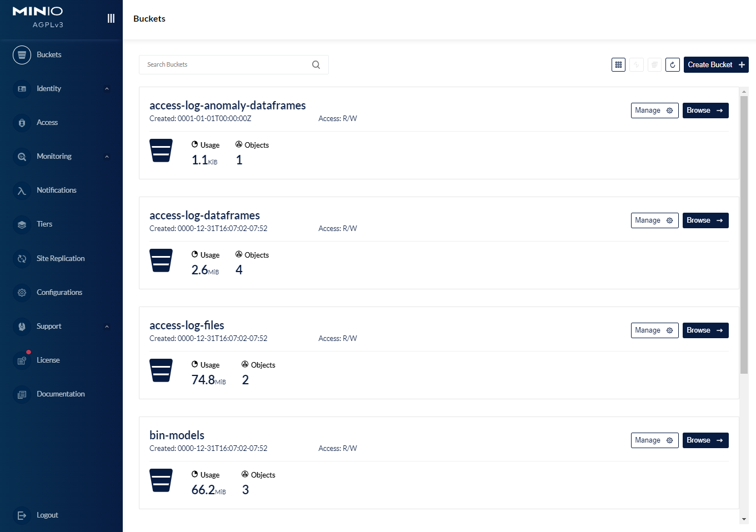
Task: Click the Create Bucket button
Action: [715, 65]
